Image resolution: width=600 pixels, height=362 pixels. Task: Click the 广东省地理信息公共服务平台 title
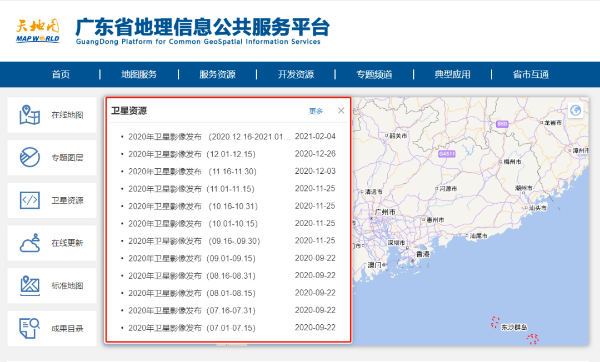202,27
